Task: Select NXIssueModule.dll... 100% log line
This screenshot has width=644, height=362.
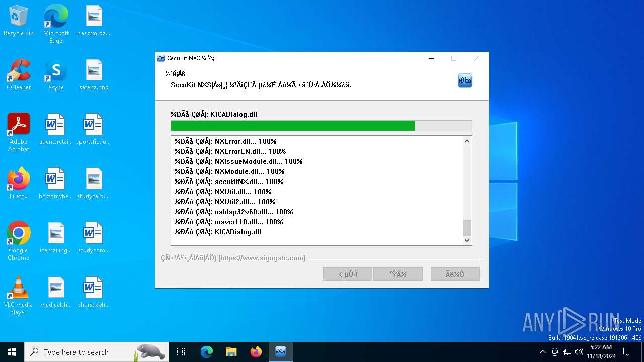Action: point(238,161)
